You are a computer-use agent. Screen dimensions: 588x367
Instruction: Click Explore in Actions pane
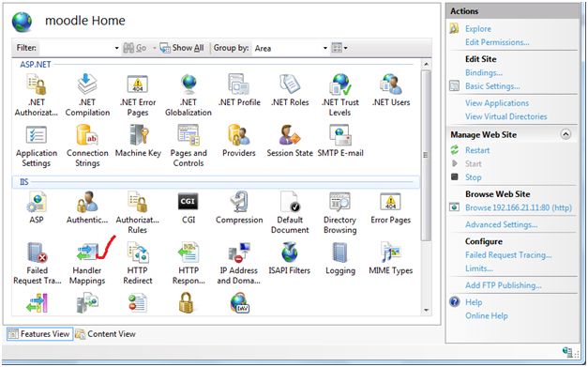[477, 29]
